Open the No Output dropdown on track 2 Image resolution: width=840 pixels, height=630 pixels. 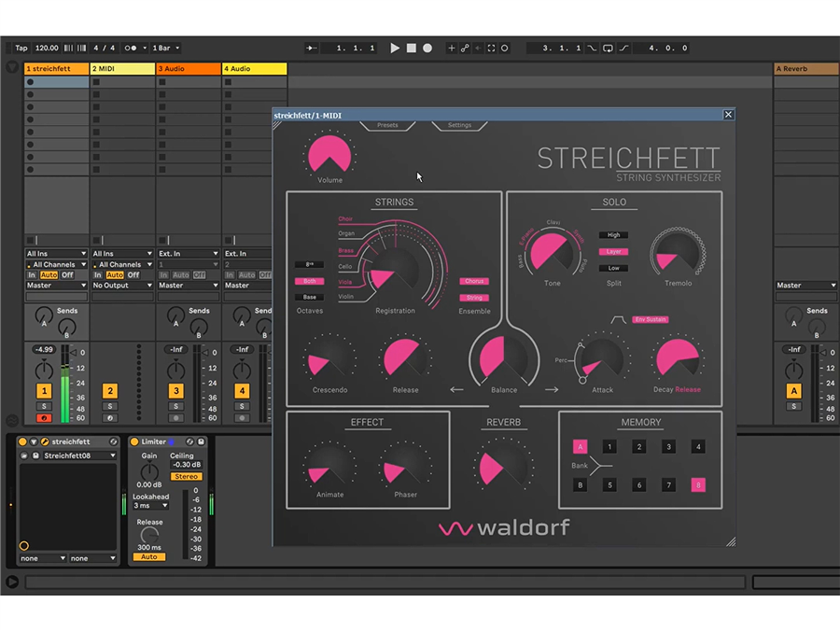(121, 286)
